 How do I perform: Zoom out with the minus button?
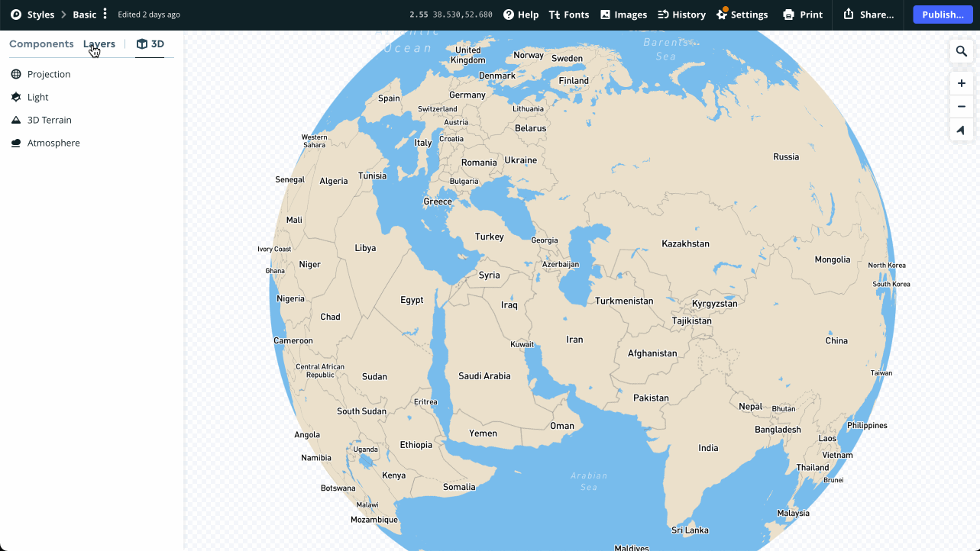(962, 107)
